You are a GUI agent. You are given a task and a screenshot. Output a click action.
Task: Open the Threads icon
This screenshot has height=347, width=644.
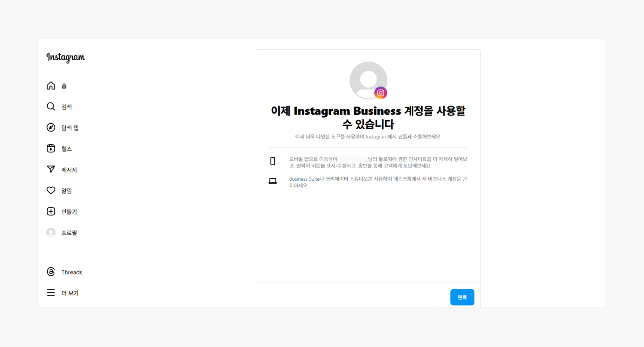(51, 272)
